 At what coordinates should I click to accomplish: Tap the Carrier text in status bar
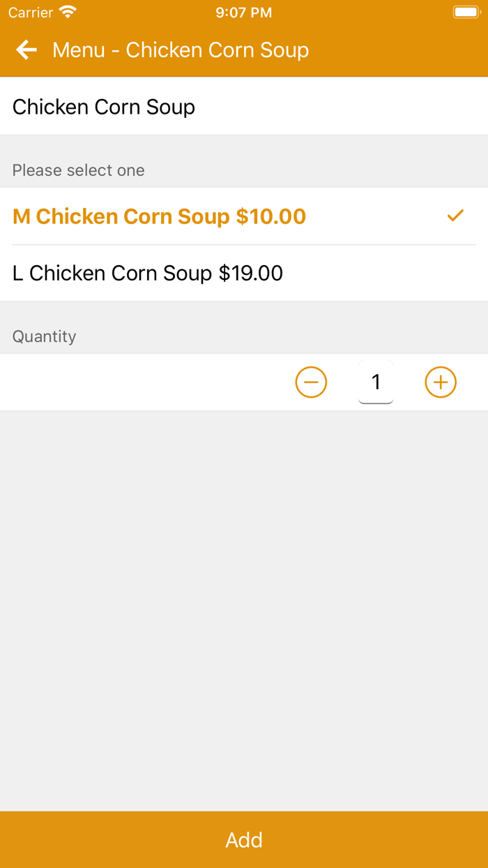click(31, 13)
